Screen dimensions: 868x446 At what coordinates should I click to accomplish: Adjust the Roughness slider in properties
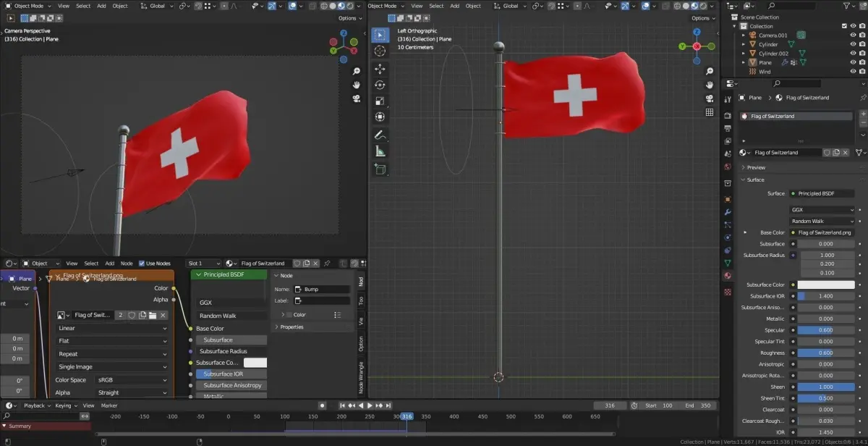click(826, 353)
